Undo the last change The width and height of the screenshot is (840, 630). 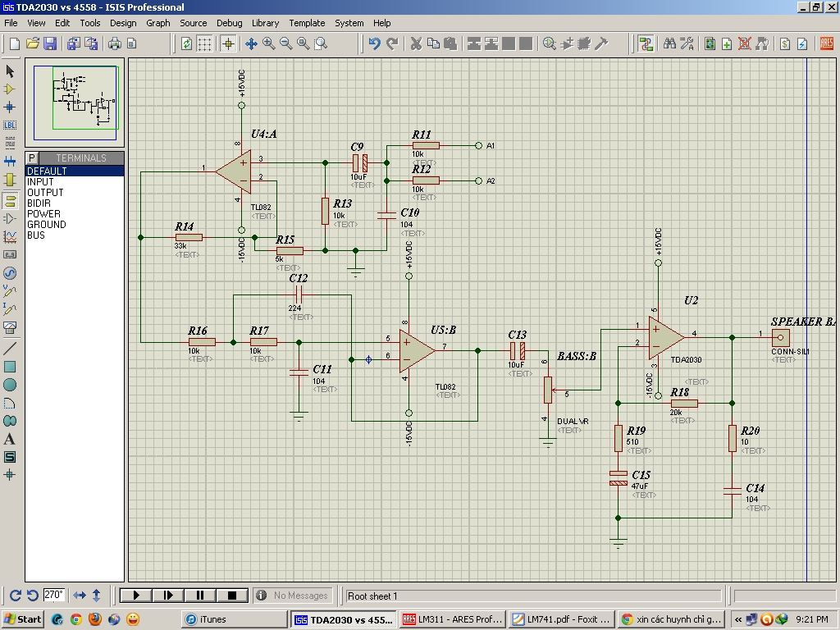(x=374, y=43)
